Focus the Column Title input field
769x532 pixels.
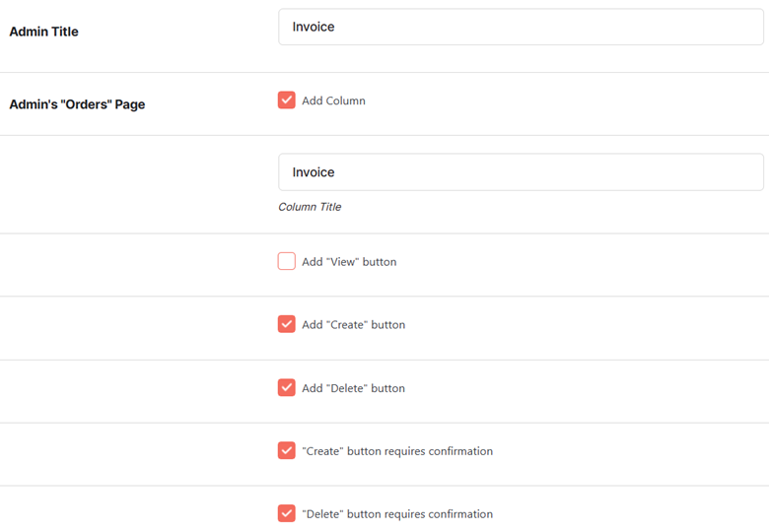point(521,172)
